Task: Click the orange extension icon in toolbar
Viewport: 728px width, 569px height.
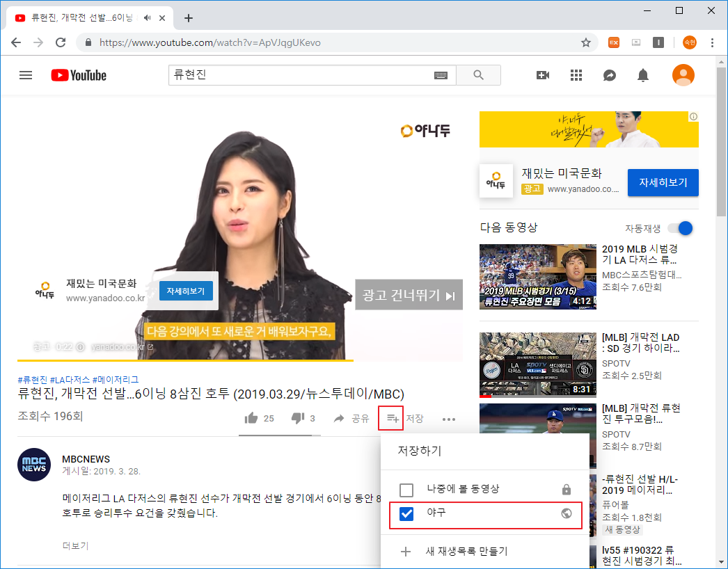Action: click(x=614, y=42)
